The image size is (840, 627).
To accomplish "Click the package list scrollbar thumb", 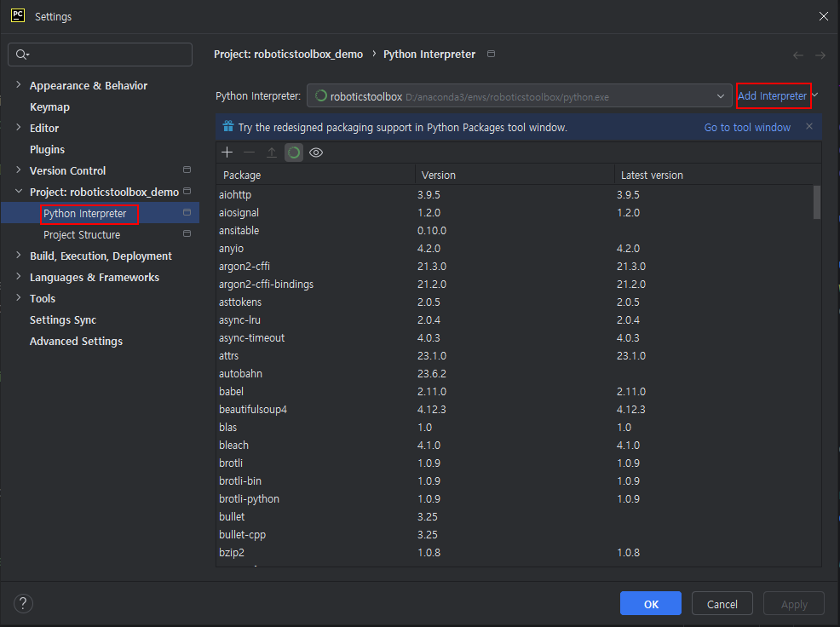I will (817, 202).
